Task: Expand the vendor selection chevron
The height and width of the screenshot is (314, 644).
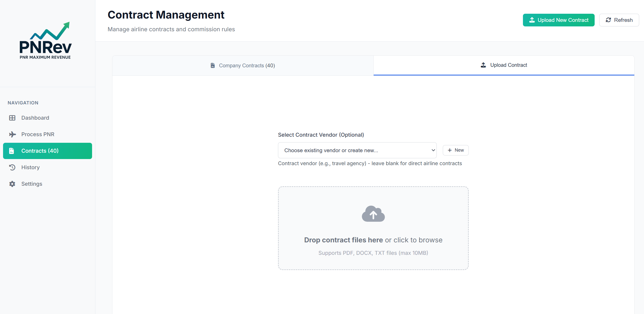Action: tap(432, 150)
